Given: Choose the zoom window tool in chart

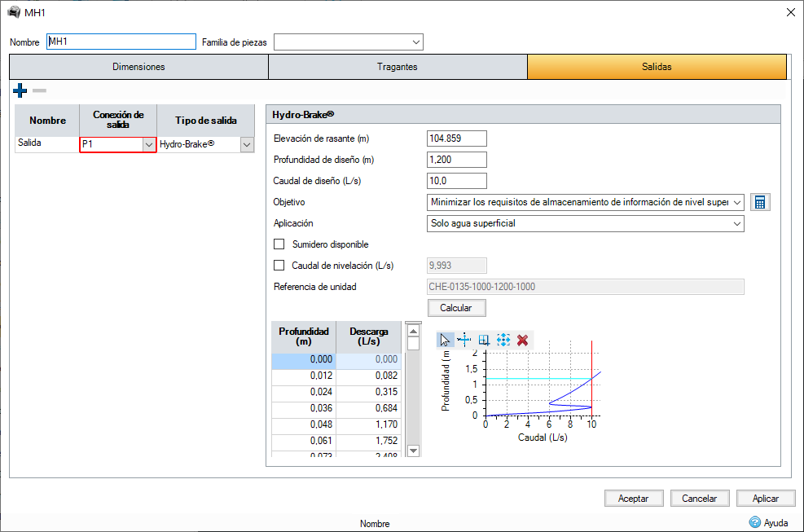Looking at the screenshot, I should click(x=484, y=340).
